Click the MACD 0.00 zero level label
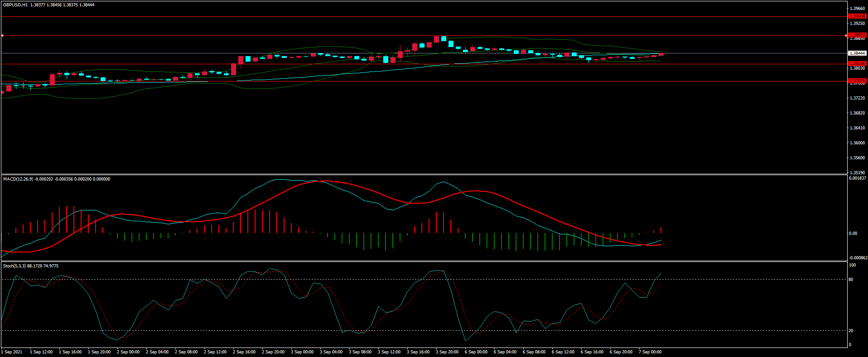The width and height of the screenshot is (868, 357). tap(853, 233)
